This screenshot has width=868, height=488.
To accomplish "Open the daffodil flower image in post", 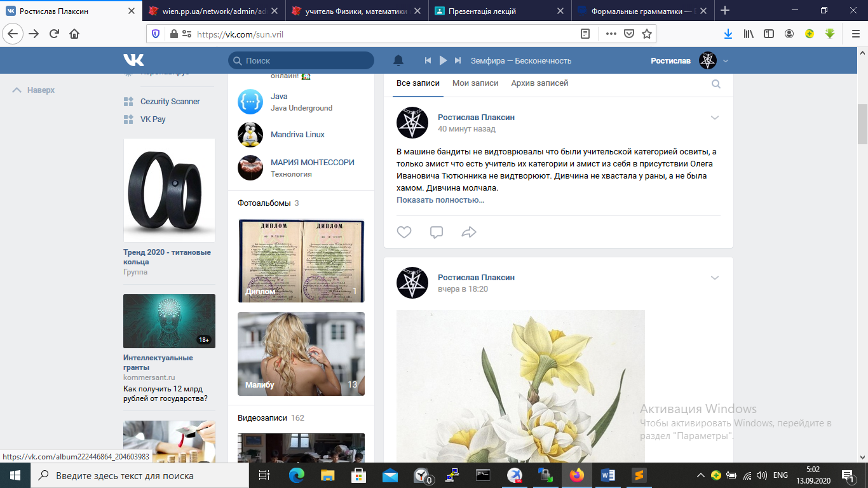I will [x=520, y=386].
